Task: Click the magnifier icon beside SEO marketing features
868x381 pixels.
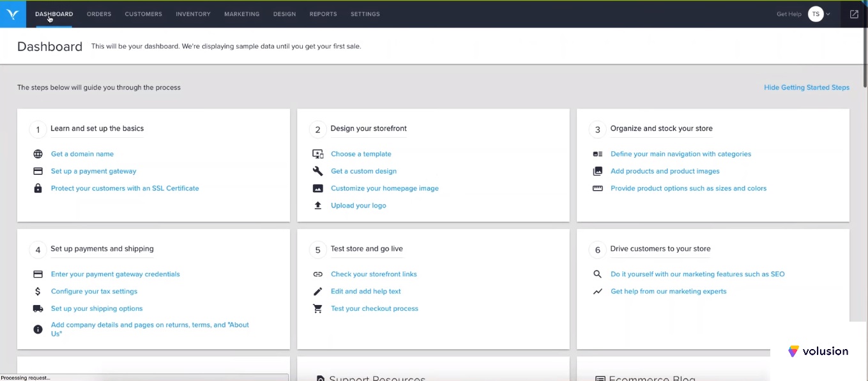Action: [x=597, y=274]
